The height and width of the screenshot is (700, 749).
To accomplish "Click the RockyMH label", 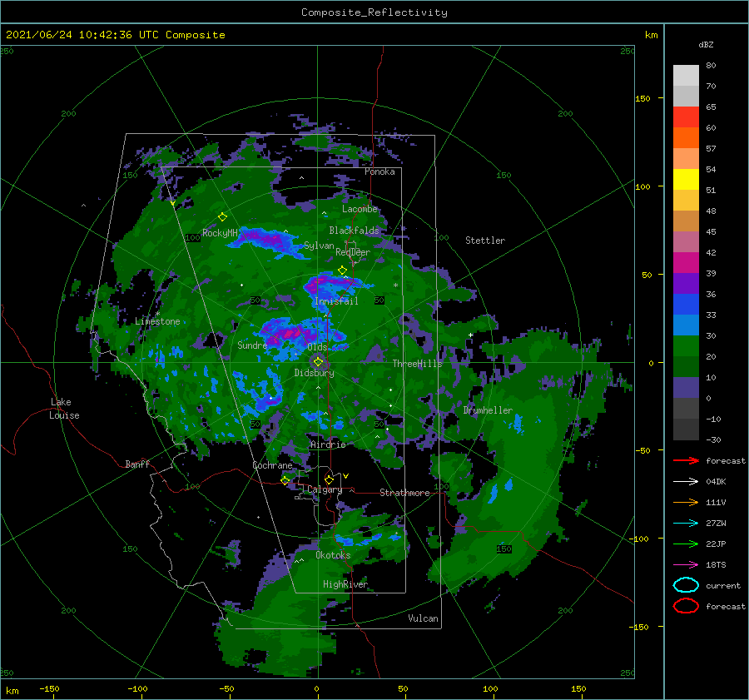I will point(220,233).
